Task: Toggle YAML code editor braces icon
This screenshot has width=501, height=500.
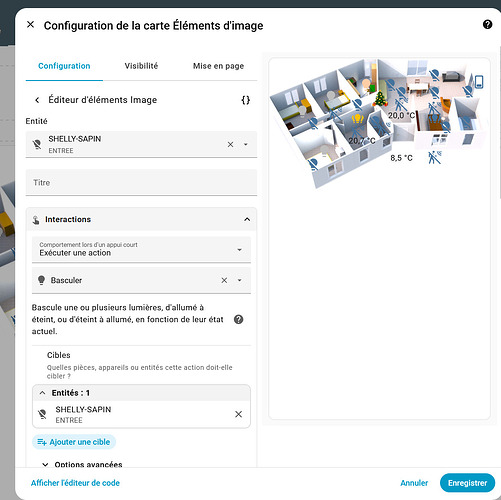Action: click(246, 100)
